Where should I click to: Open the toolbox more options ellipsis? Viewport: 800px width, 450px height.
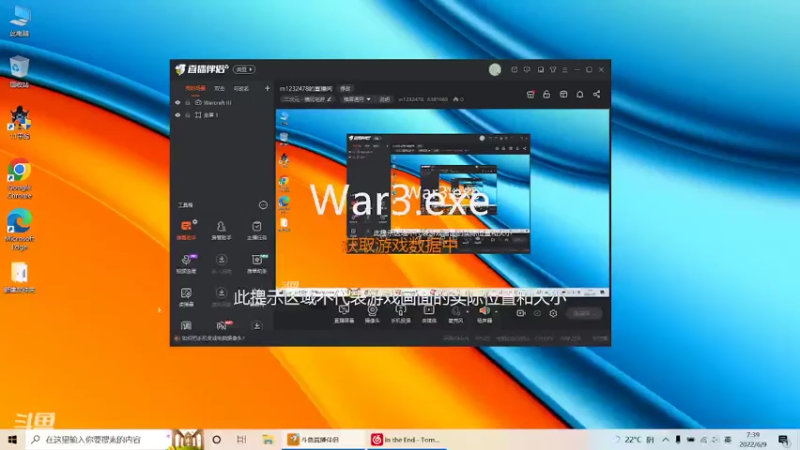coord(263,205)
